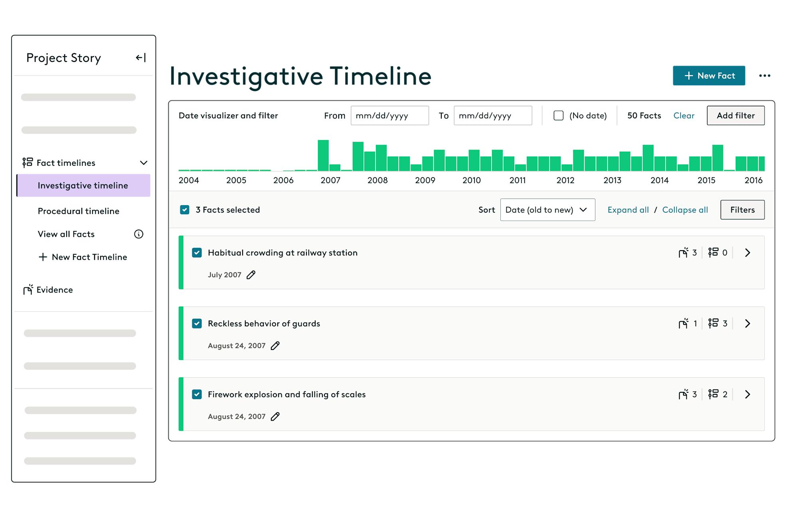The height and width of the screenshot is (532, 798).
Task: Click evidence count icon for Habitual crowding
Action: pyautogui.click(x=683, y=253)
